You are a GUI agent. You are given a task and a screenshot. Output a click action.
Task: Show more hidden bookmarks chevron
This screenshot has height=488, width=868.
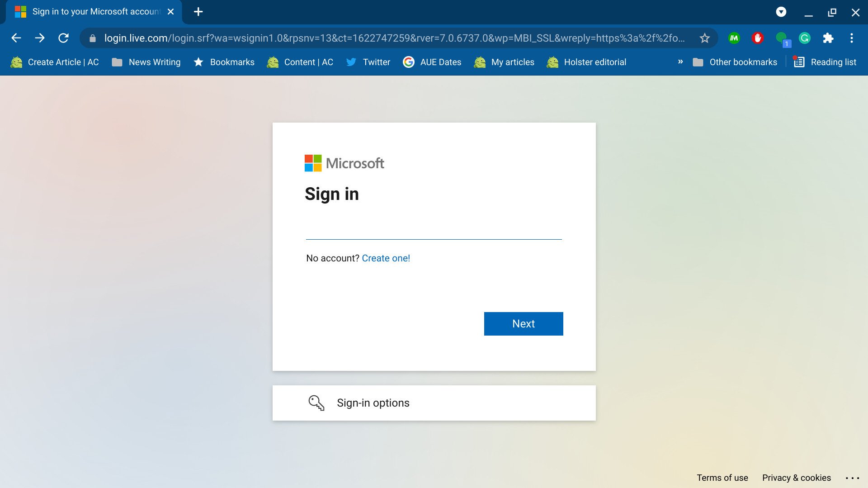680,62
